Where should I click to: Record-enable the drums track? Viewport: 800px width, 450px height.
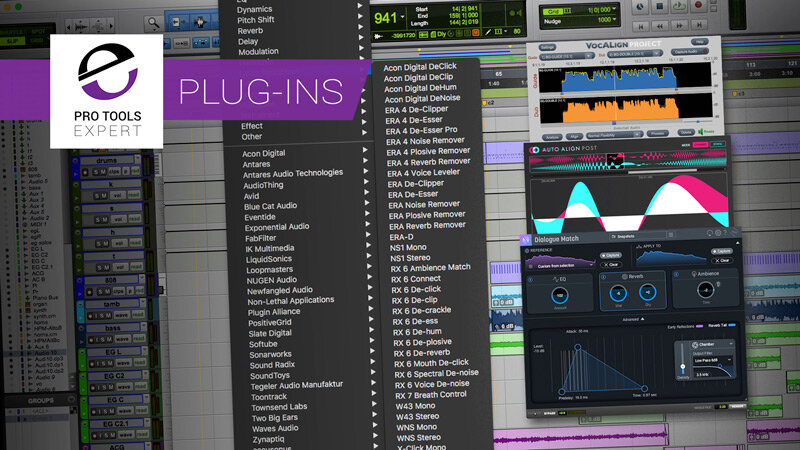point(86,172)
